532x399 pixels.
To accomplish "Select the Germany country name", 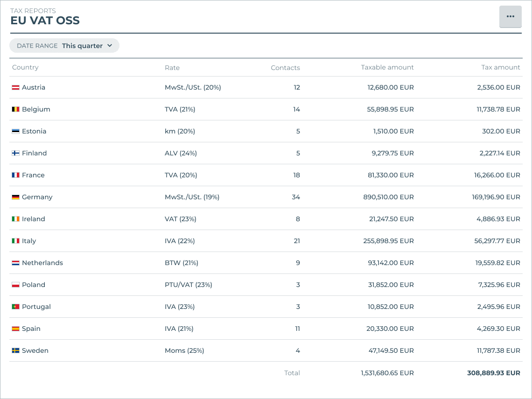I will pos(37,197).
